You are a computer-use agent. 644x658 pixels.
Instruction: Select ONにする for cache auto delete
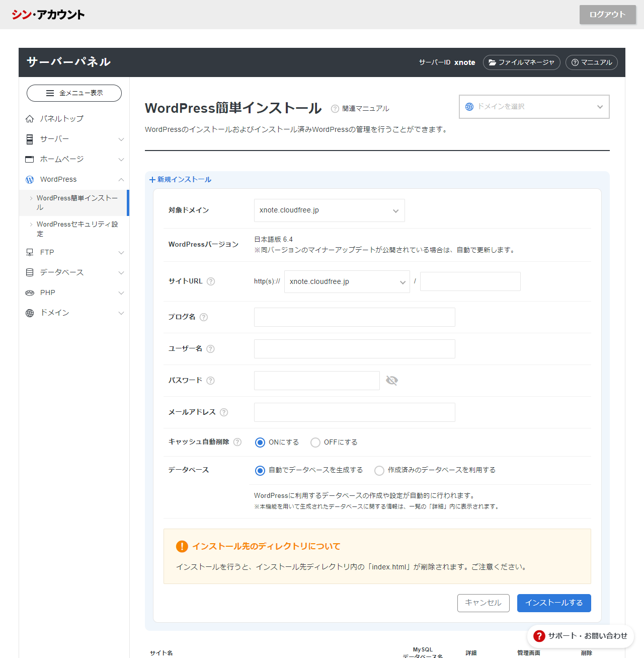[260, 443]
